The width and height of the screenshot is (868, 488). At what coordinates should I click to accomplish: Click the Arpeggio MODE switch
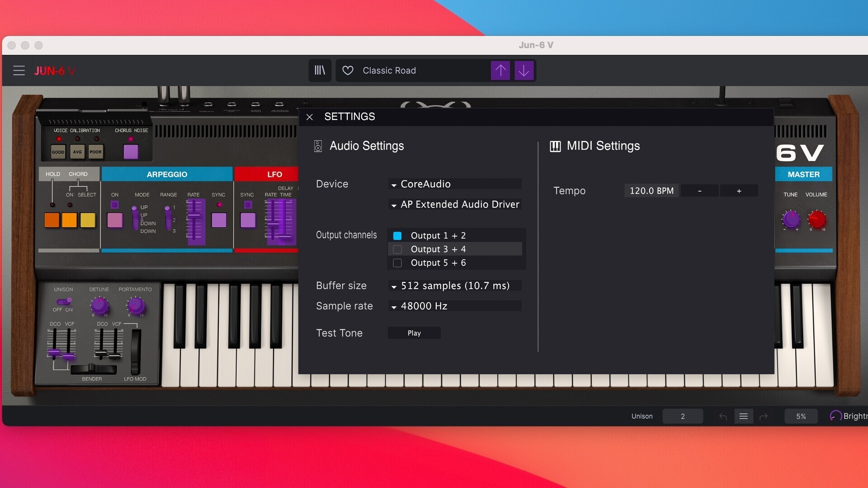pyautogui.click(x=135, y=218)
